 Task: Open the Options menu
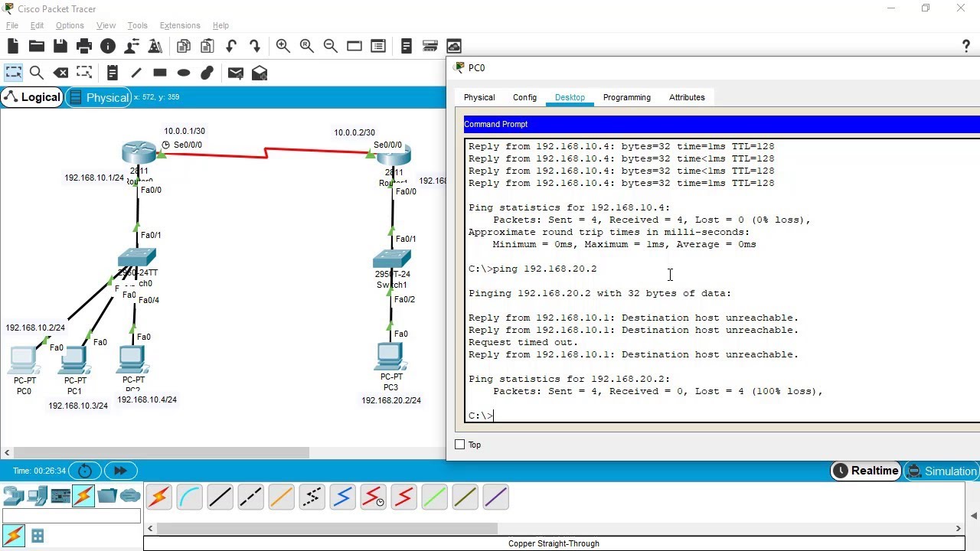click(69, 25)
